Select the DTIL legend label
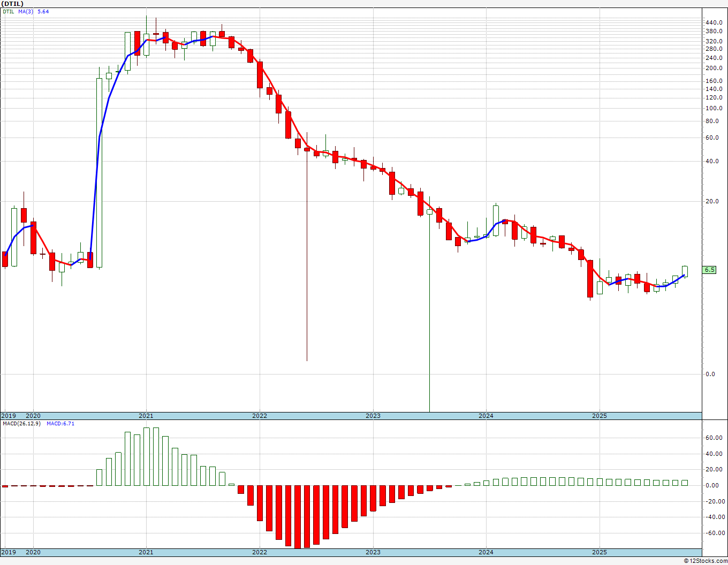Viewport: 728px width, 565px height. [9, 11]
